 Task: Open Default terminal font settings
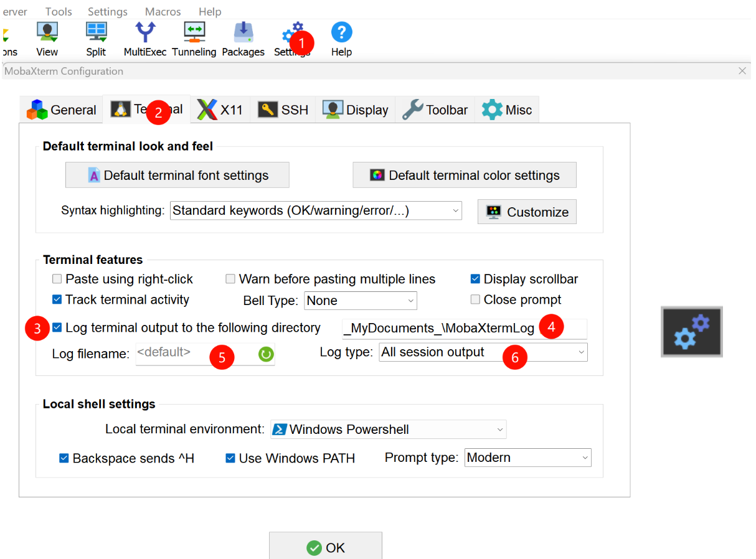pyautogui.click(x=177, y=175)
